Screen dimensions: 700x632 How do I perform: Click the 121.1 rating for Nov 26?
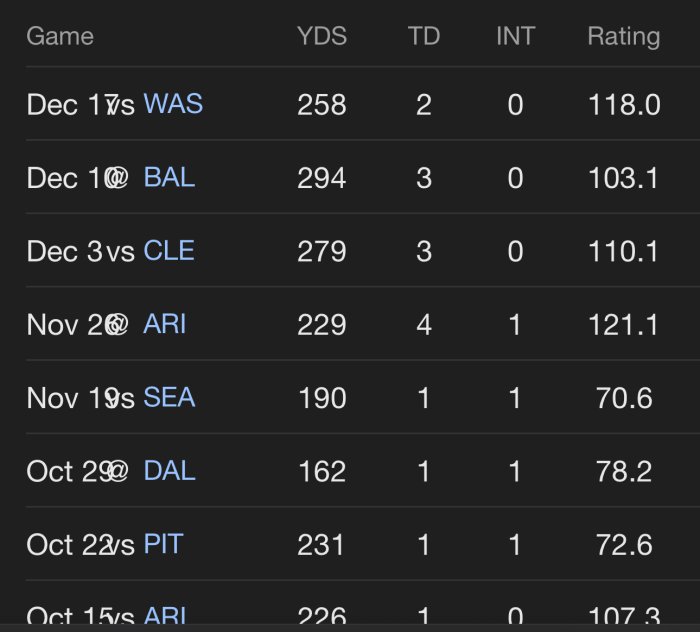[623, 324]
